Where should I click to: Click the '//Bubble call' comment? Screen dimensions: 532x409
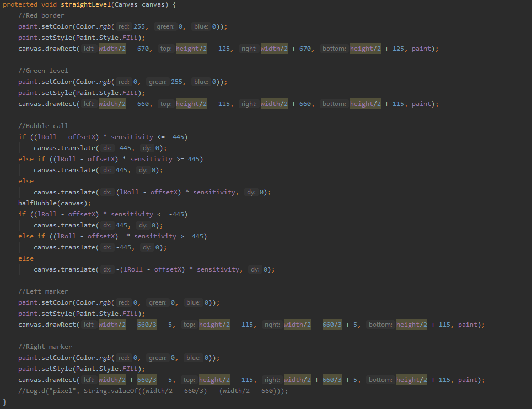pyautogui.click(x=43, y=126)
